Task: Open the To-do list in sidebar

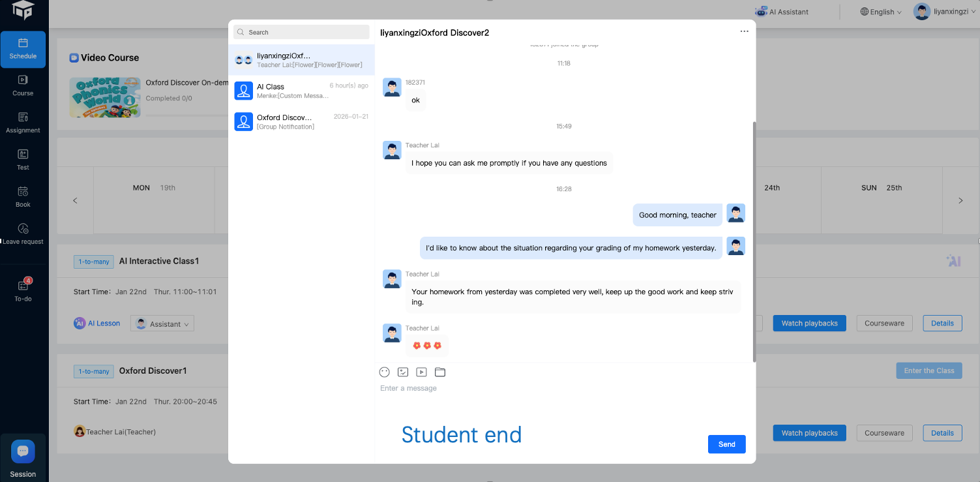Action: [23, 290]
